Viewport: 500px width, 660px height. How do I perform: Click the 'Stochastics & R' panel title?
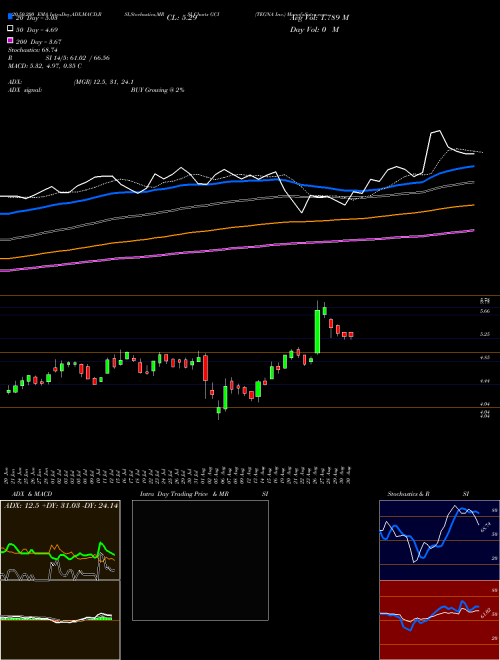tap(408, 494)
